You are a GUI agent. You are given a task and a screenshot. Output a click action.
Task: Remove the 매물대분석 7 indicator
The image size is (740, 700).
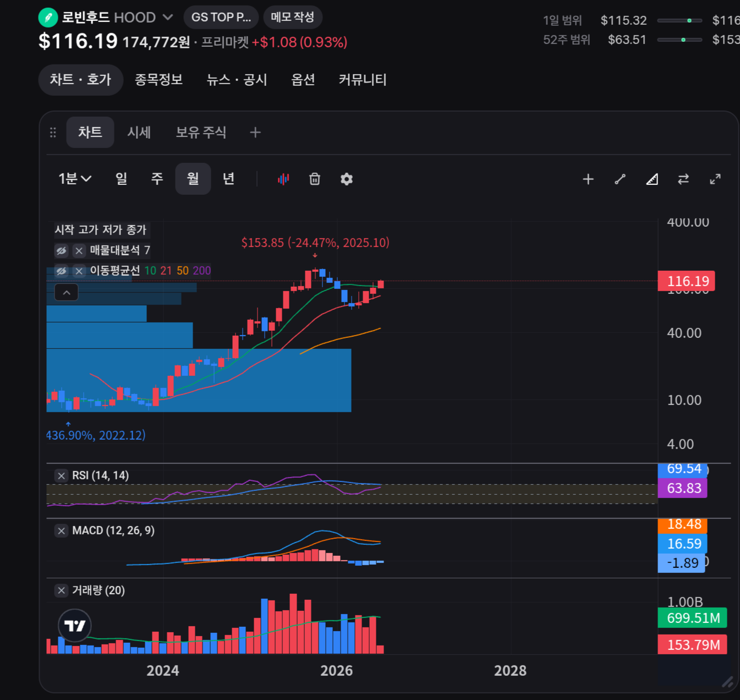[x=79, y=251]
